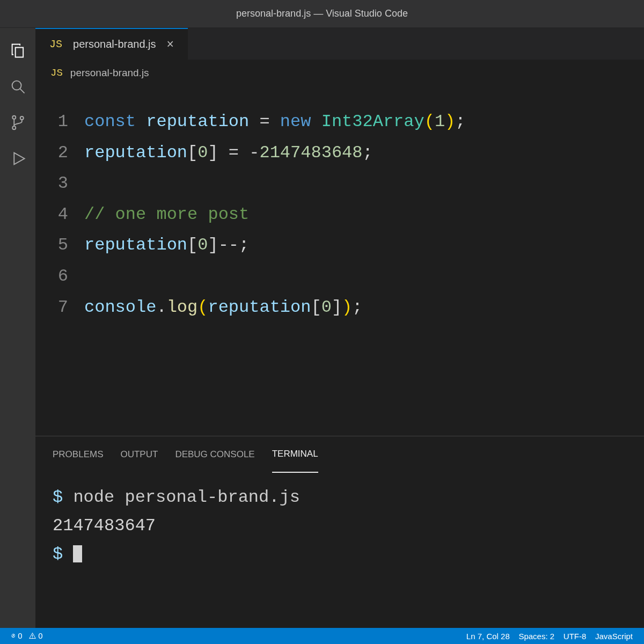Open the Source Control view
644x644 pixels.
pos(18,122)
